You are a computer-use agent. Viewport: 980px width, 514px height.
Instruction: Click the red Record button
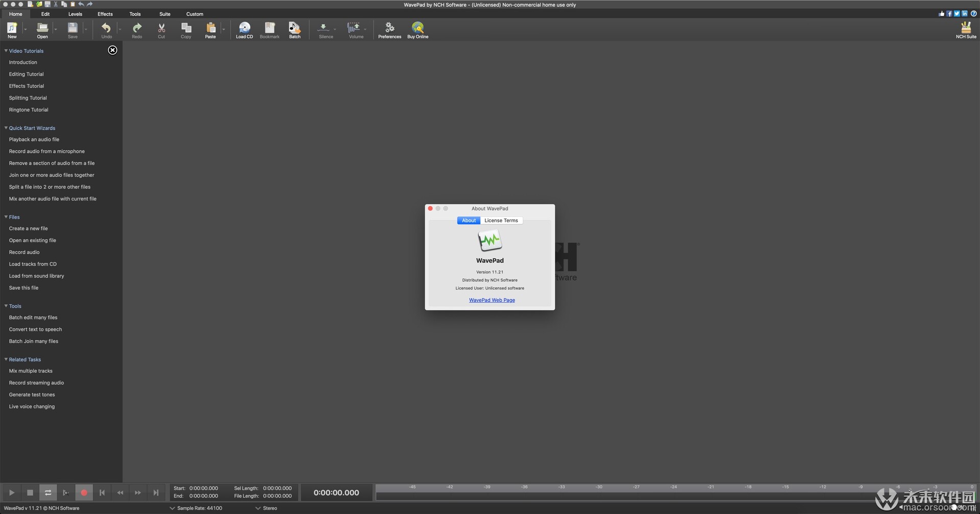[84, 493]
